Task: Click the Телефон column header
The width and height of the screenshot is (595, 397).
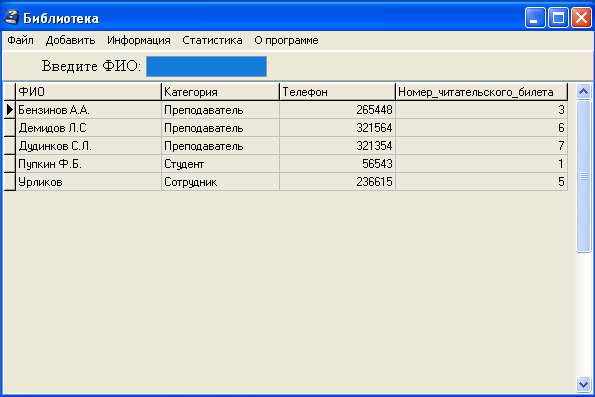Action: point(337,92)
